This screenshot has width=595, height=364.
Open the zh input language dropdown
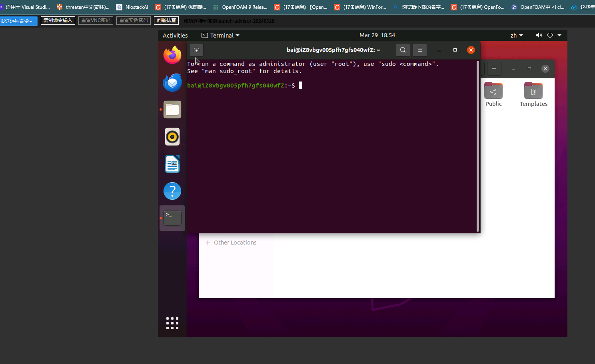pyautogui.click(x=517, y=35)
